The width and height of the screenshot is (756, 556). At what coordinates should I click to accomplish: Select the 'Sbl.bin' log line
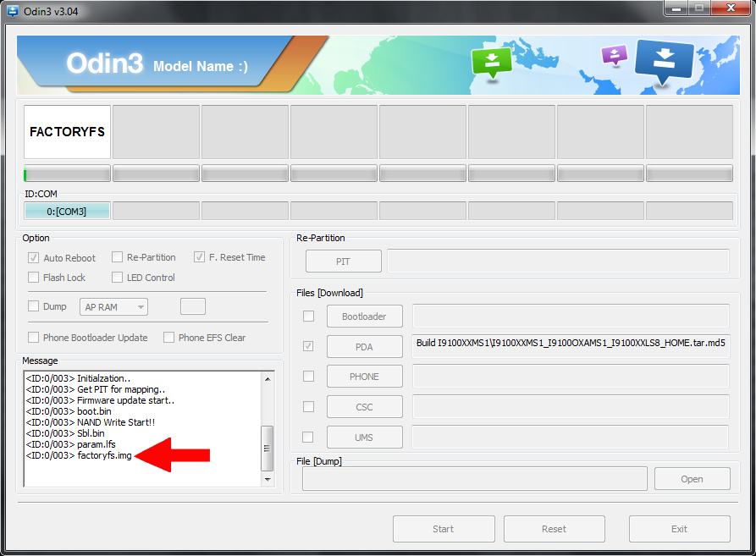[65, 433]
